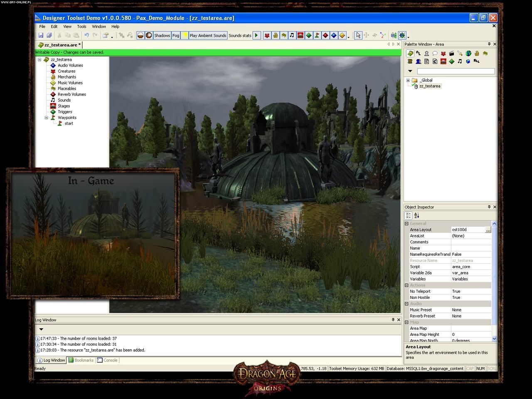Open the File menu
This screenshot has height=399, width=532.
pos(42,27)
